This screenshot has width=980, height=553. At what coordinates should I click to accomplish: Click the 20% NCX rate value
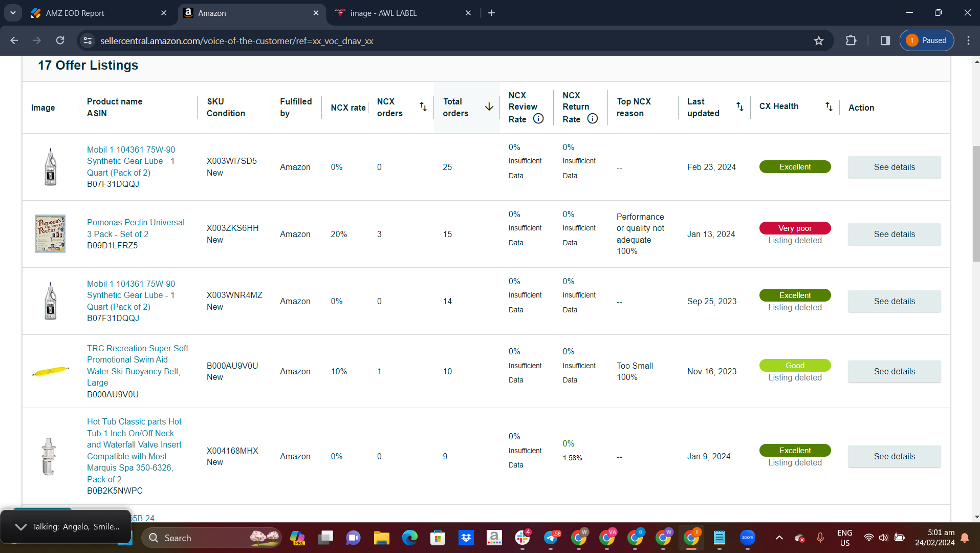339,235
